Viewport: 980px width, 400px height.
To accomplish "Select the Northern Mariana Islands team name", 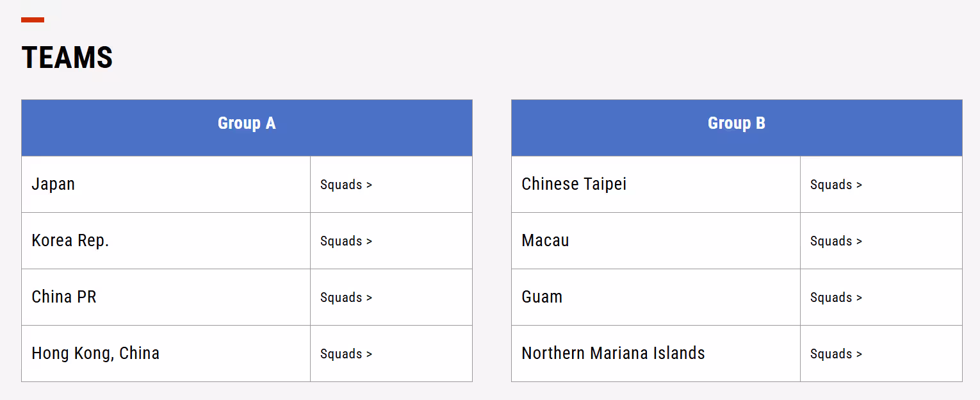I will 613,354.
